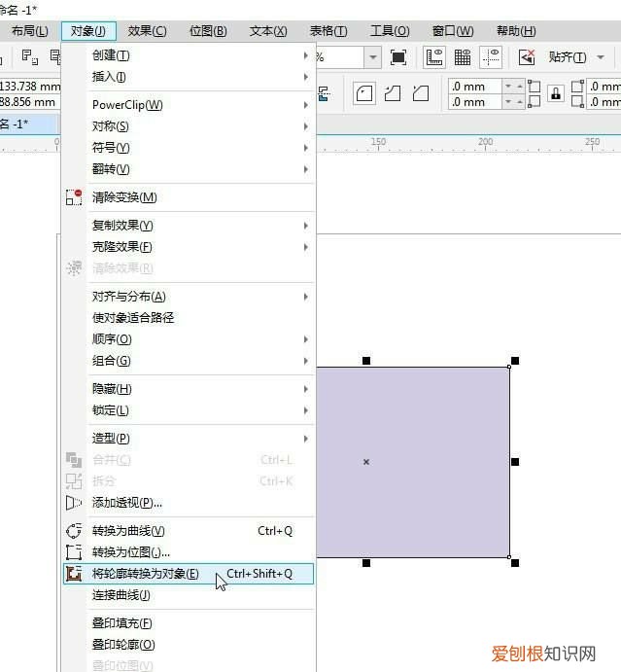621x672 pixels.
Task: Expand the 插入(I) submenu
Action: (x=189, y=77)
